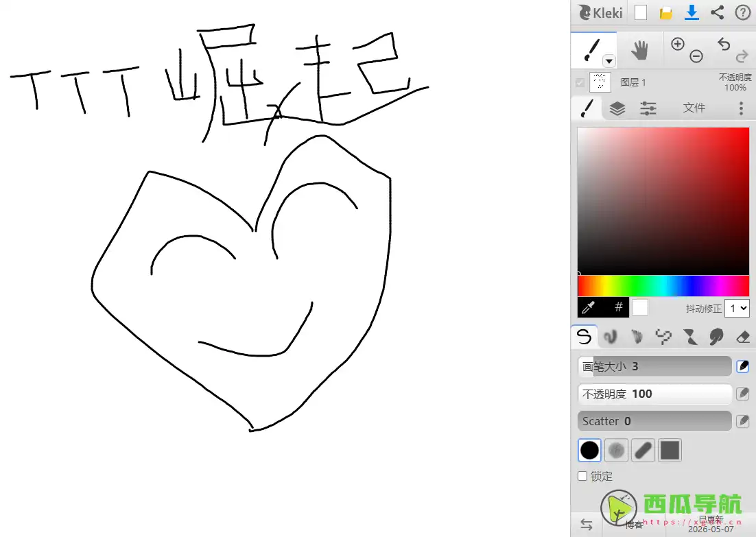This screenshot has height=537, width=756.
Task: Open an image from the yellow folder icon
Action: (x=666, y=12)
